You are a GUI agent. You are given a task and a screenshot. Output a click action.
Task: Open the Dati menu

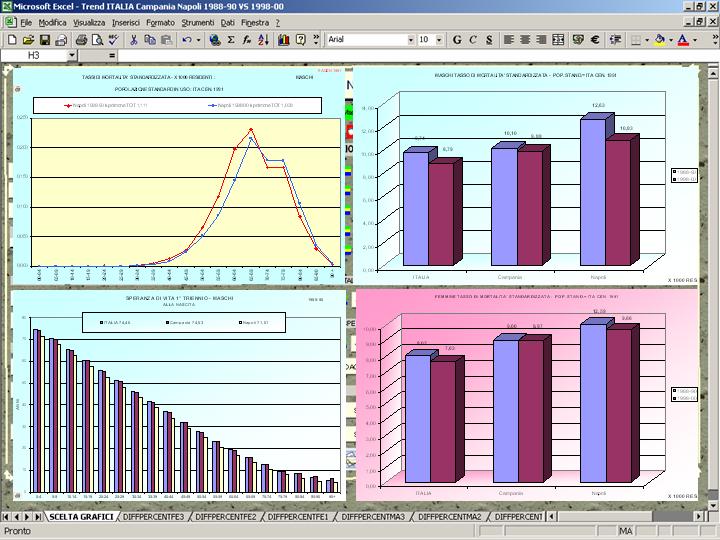228,22
